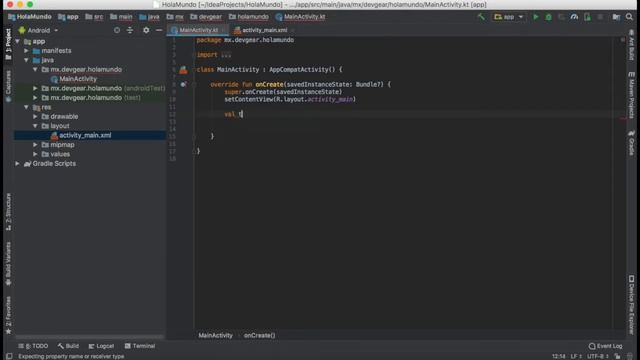Open the Terminal tool window tab

click(x=140, y=346)
